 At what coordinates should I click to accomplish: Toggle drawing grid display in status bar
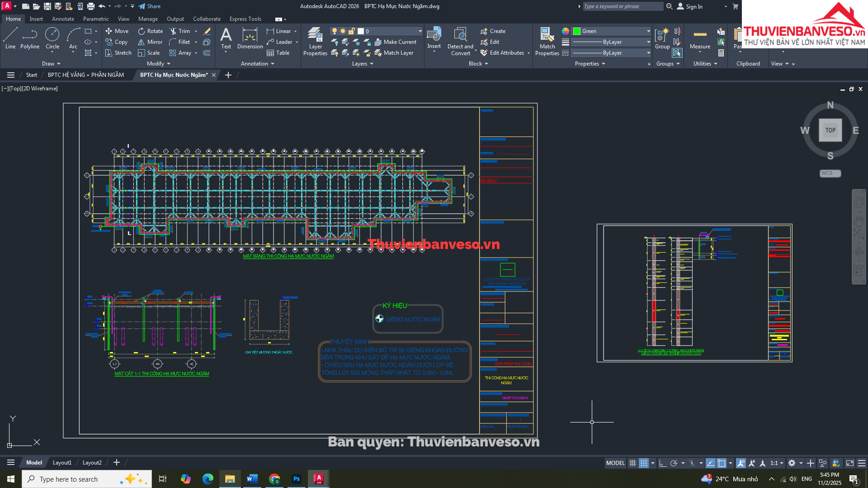point(632,463)
